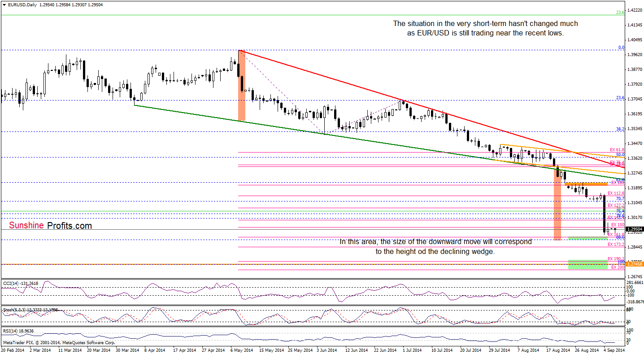The height and width of the screenshot is (354, 644).
Task: Select the CCI(14) -131.2618 indicator label
Action: tap(21, 283)
